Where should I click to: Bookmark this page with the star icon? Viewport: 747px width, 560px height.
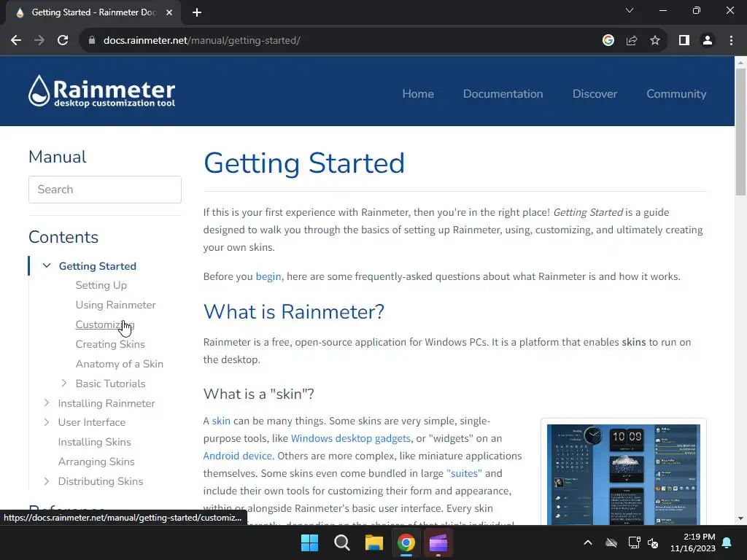[x=655, y=41]
